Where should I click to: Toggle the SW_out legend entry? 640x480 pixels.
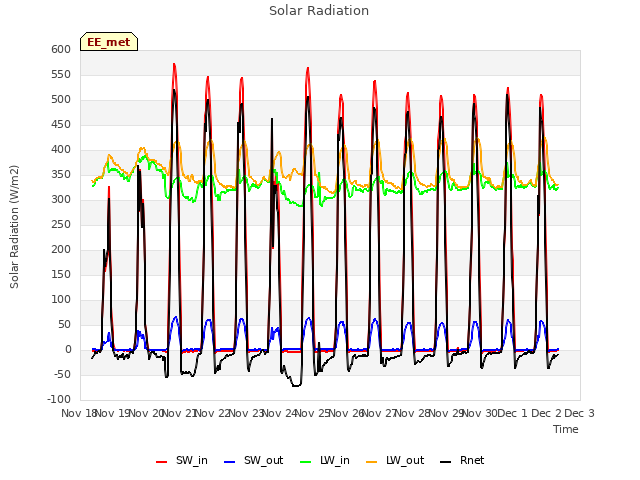point(253,461)
